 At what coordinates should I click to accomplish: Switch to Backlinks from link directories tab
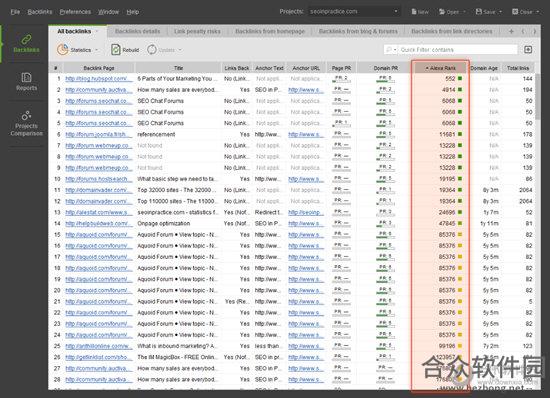point(452,31)
